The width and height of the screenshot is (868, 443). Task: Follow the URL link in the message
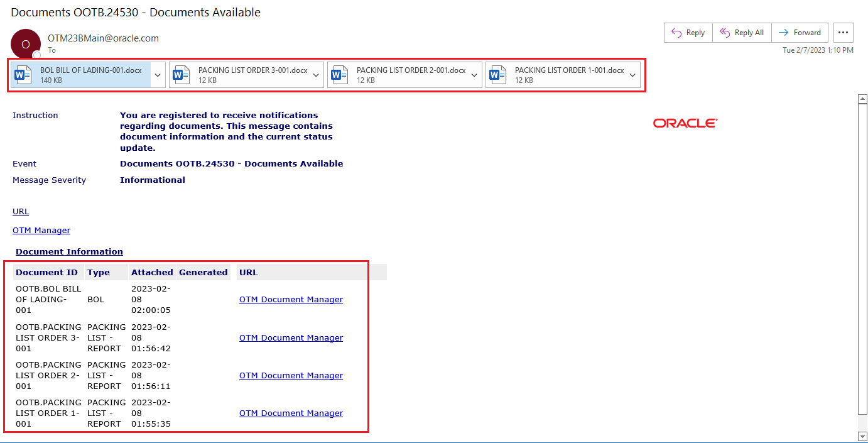tap(21, 212)
